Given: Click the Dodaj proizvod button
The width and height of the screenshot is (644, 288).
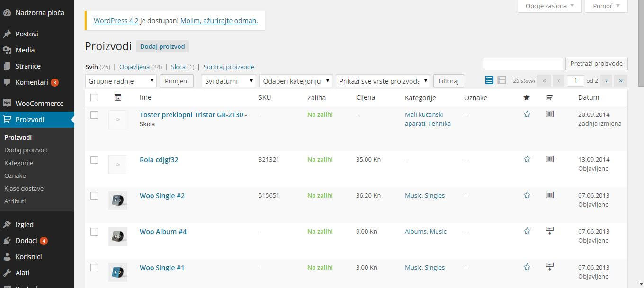Looking at the screenshot, I should click(162, 46).
